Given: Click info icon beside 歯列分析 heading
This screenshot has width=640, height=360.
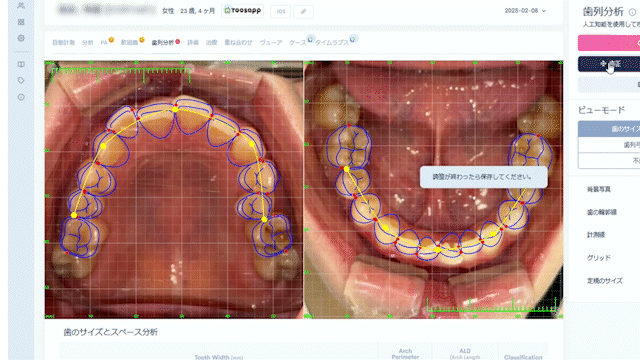Looking at the screenshot, I should point(632,12).
